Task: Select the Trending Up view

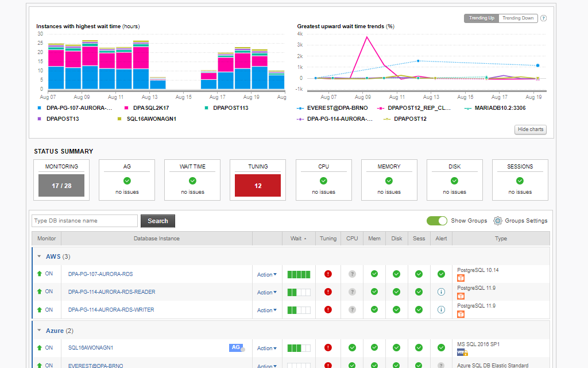Action: (481, 18)
